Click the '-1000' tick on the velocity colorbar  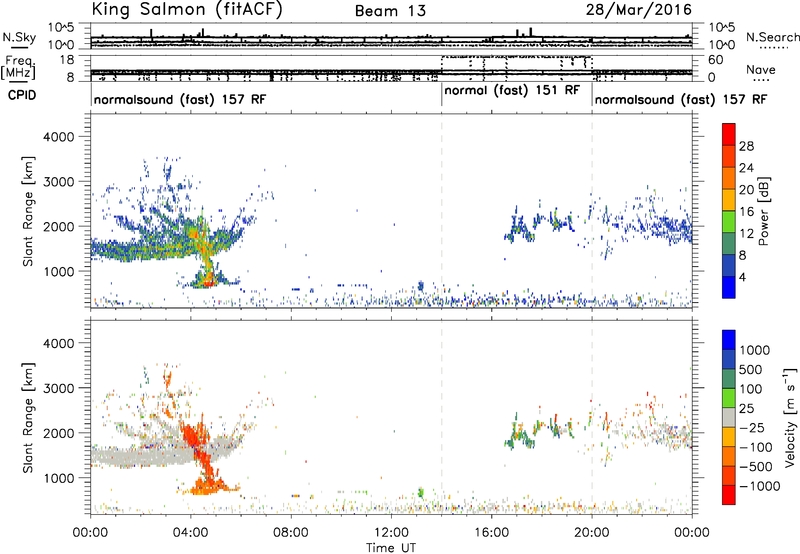coord(759,486)
